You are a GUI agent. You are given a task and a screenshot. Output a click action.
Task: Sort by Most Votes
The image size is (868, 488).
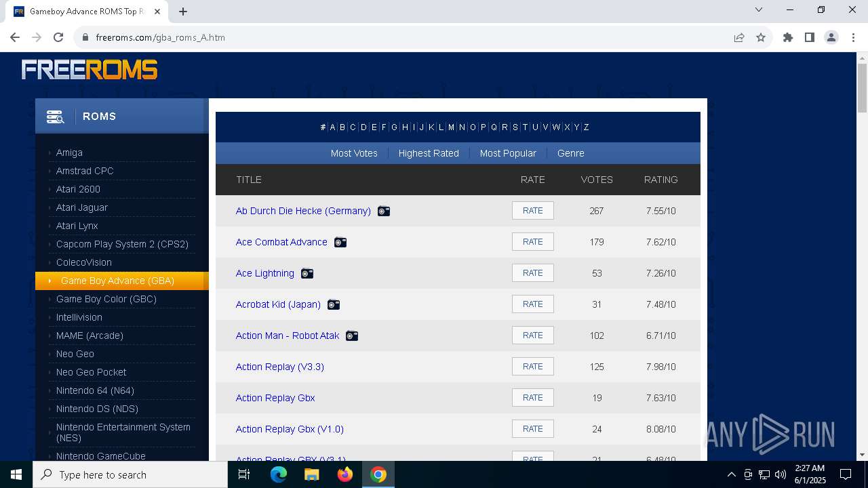(354, 153)
